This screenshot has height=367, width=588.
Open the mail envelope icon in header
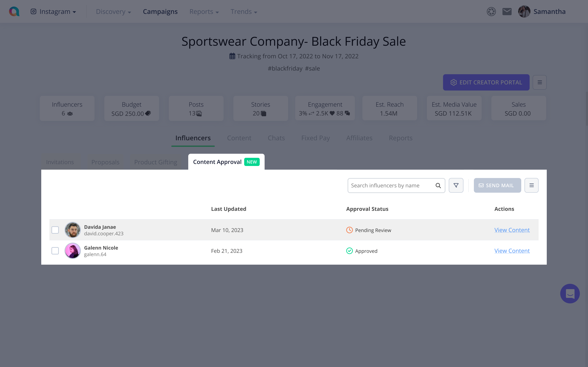click(507, 12)
